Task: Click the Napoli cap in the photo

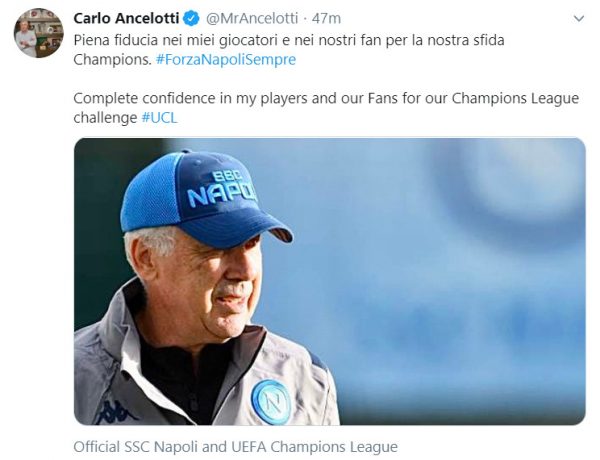Action: [x=203, y=198]
